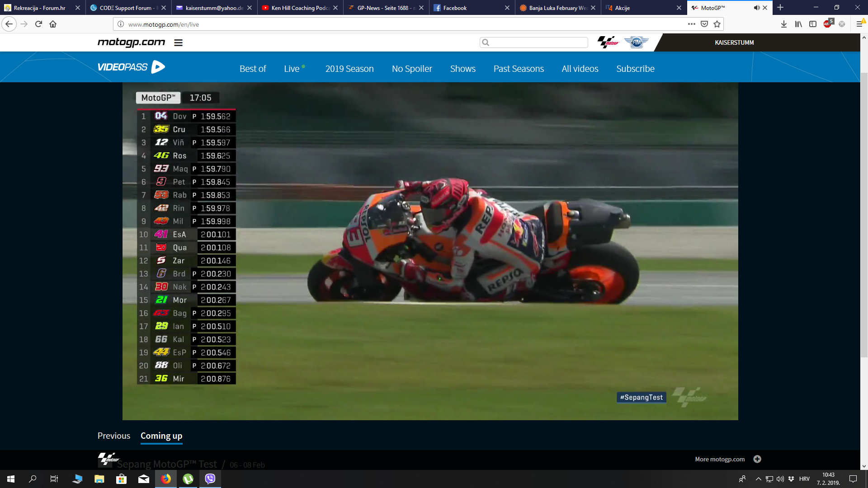
Task: Show hidden system tray icons
Action: [759, 479]
